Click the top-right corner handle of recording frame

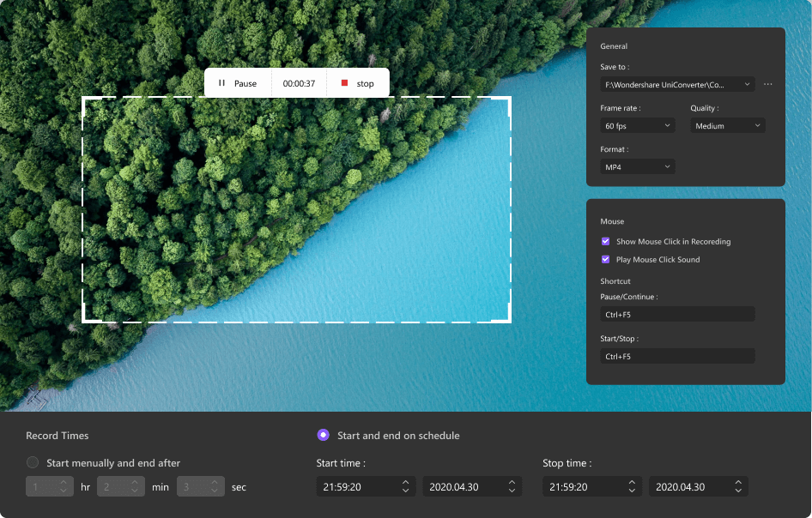(x=507, y=99)
